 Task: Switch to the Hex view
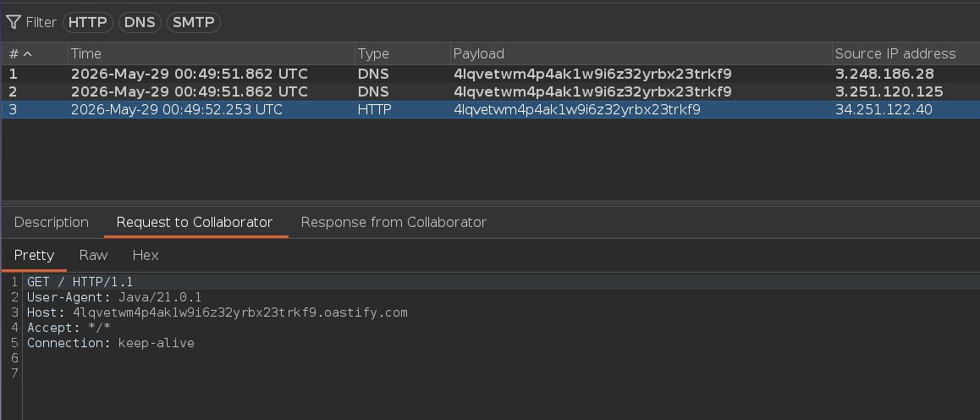click(x=146, y=255)
